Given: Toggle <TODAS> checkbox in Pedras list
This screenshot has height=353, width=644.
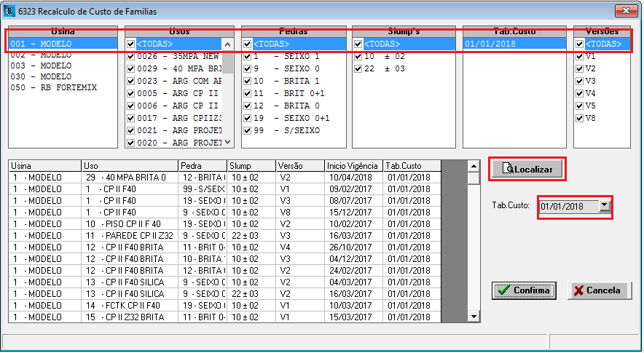Looking at the screenshot, I should click(247, 44).
